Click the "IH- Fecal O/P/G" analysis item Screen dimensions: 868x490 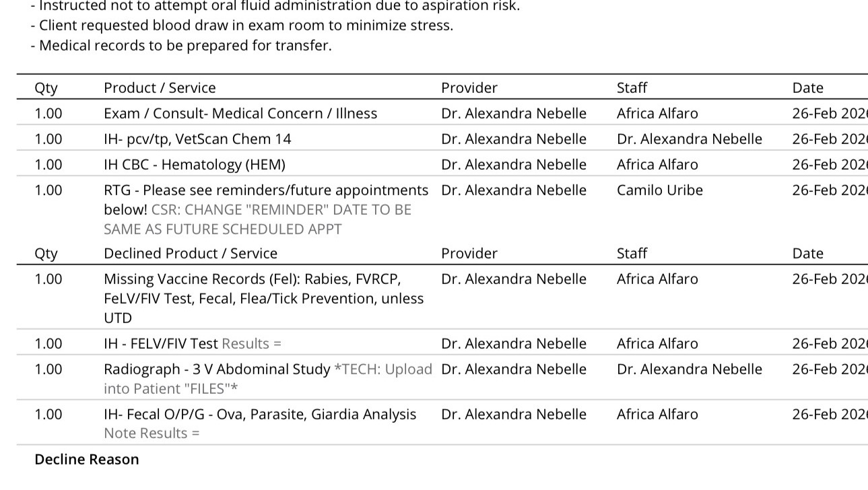tap(259, 415)
